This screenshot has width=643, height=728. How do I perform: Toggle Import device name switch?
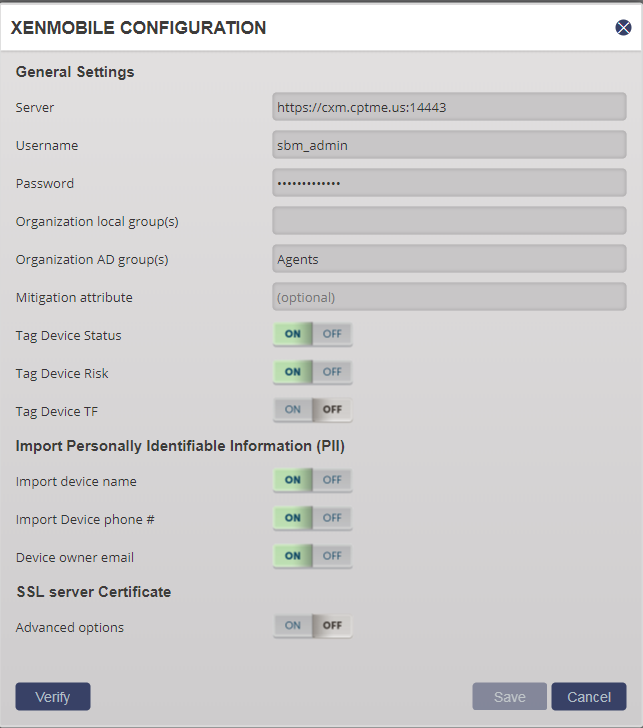pos(312,480)
